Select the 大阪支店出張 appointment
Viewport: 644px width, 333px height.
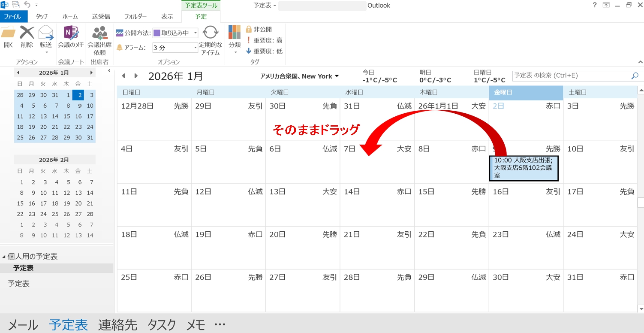click(524, 168)
